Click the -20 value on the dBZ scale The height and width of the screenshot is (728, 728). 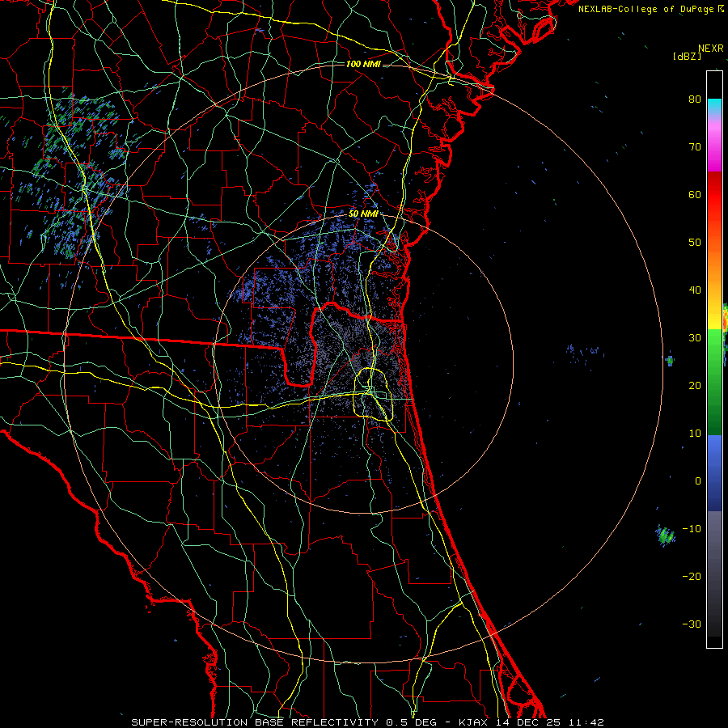(x=692, y=576)
